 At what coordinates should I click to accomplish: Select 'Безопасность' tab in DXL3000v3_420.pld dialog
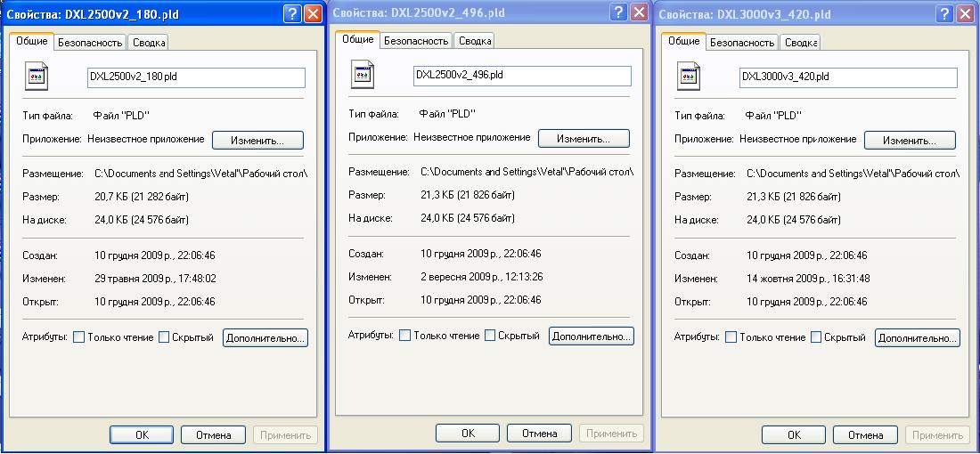(x=742, y=42)
